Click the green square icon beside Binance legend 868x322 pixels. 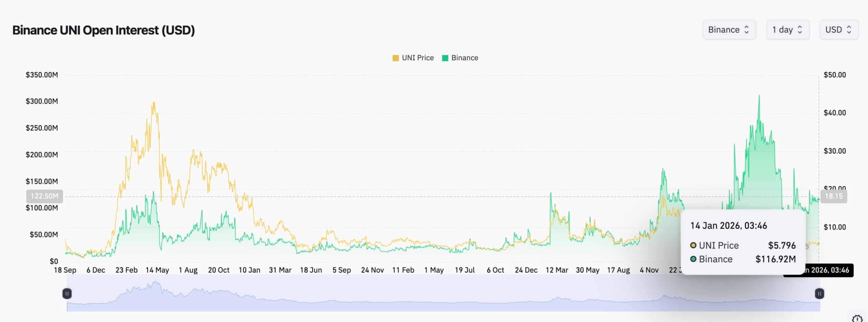(x=445, y=58)
